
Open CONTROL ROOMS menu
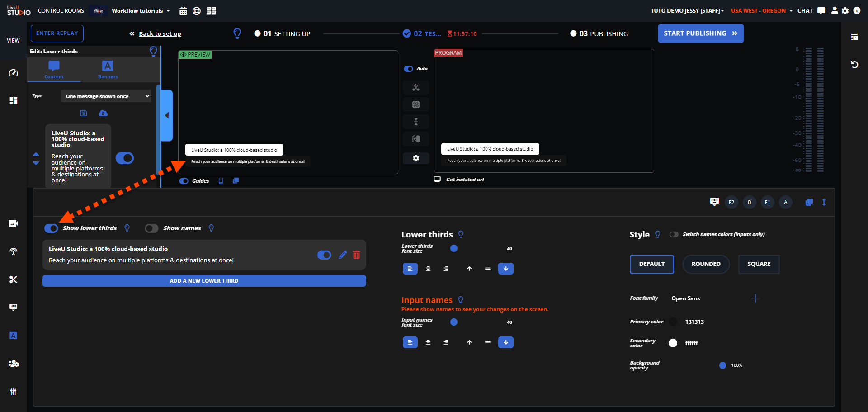click(x=61, y=11)
